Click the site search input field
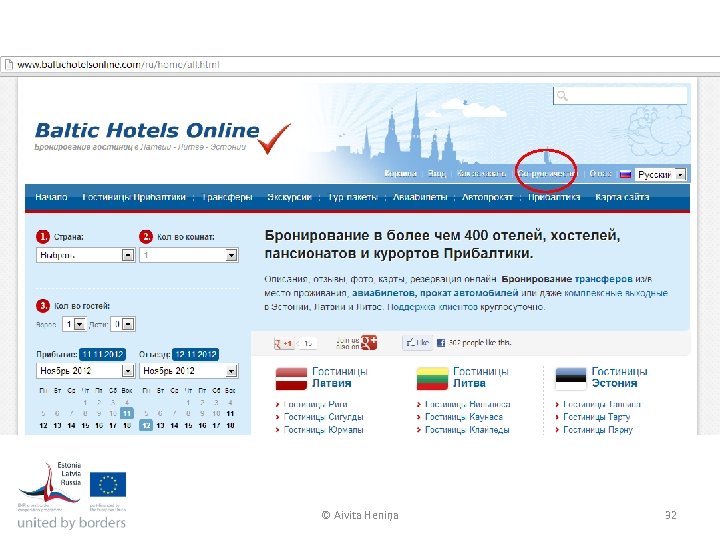720x540 pixels. pyautogui.click(x=620, y=96)
